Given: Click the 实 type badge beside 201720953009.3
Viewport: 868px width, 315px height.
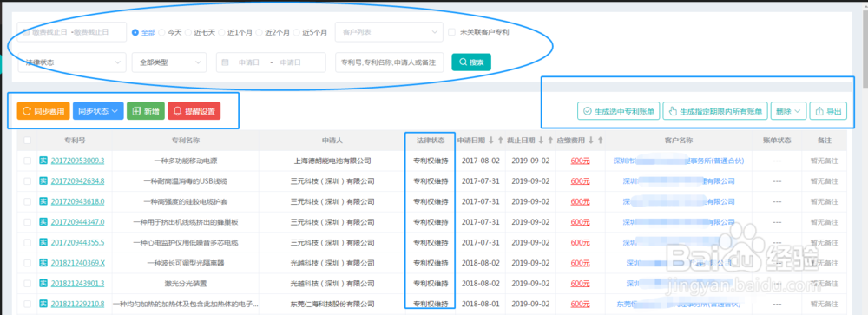Looking at the screenshot, I should (43, 161).
